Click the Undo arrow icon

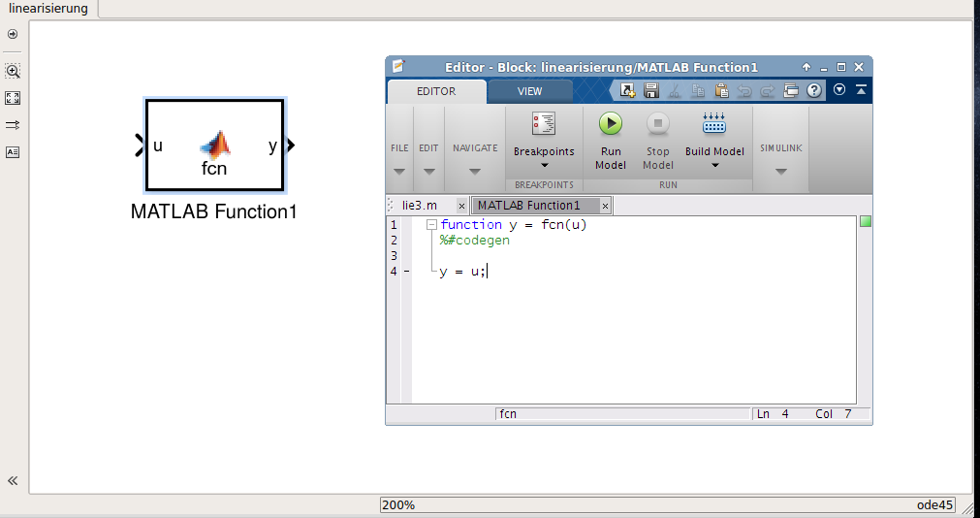pos(744,91)
